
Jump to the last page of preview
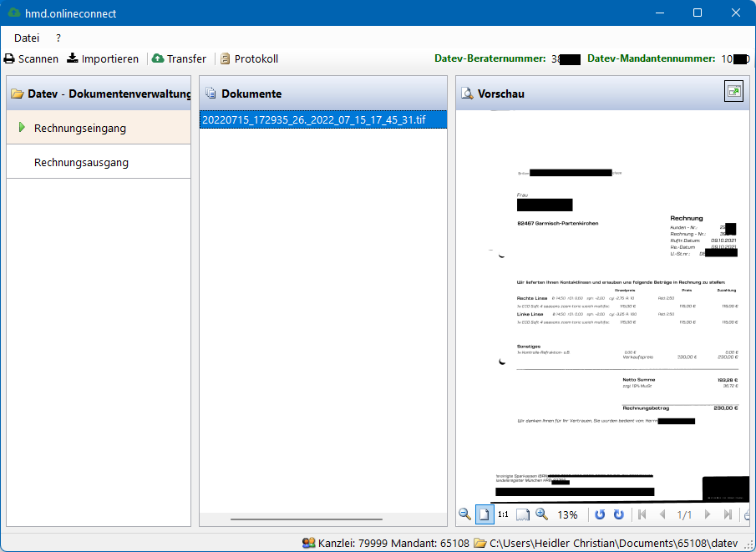click(x=725, y=514)
